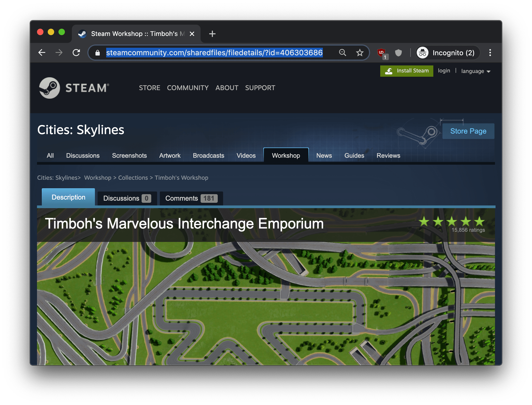Open the uBlock Origin extension icon
The image size is (532, 405).
[x=382, y=53]
